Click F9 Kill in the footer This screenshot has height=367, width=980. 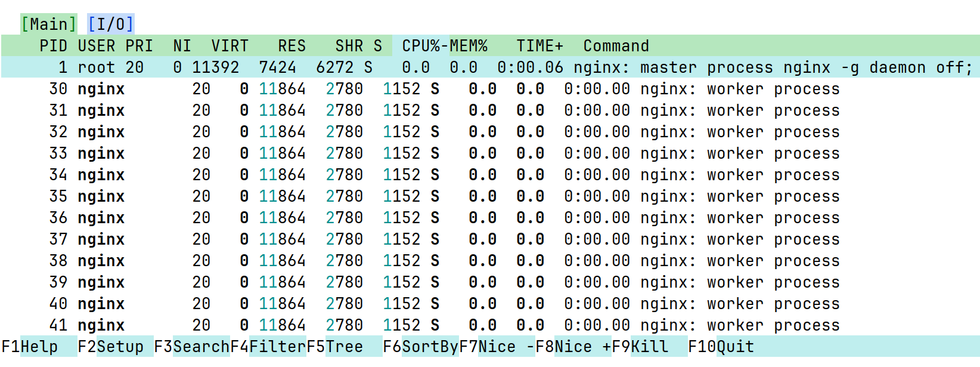tap(649, 347)
